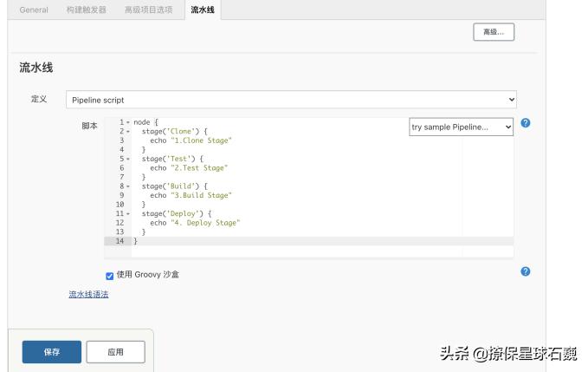Open help icon beside script editor

point(526,123)
